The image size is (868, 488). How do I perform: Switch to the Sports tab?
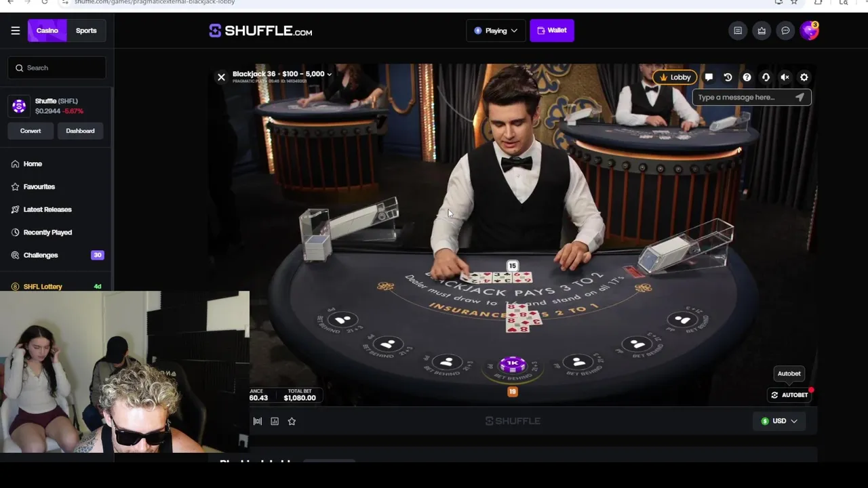click(86, 30)
